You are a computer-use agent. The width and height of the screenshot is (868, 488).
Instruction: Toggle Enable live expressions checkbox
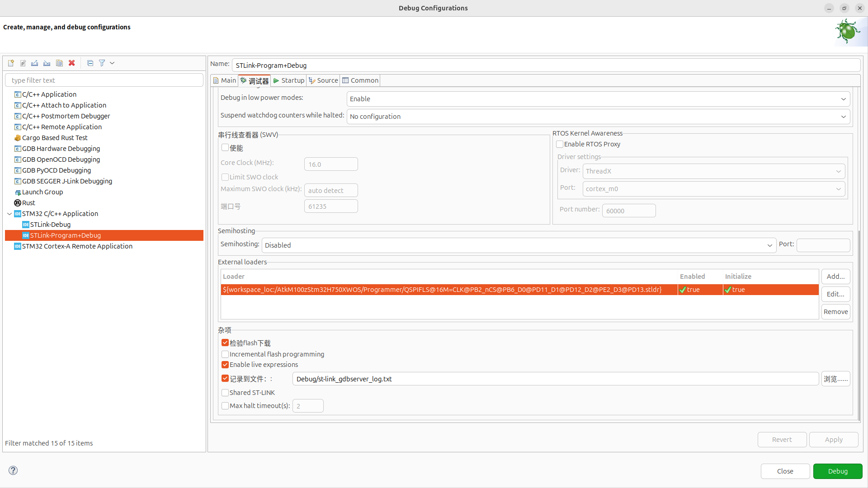tap(225, 365)
